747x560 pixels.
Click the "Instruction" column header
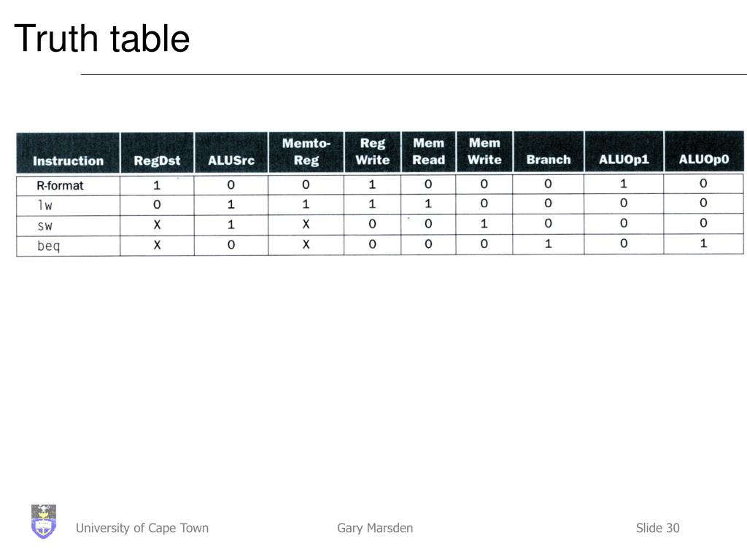(69, 160)
